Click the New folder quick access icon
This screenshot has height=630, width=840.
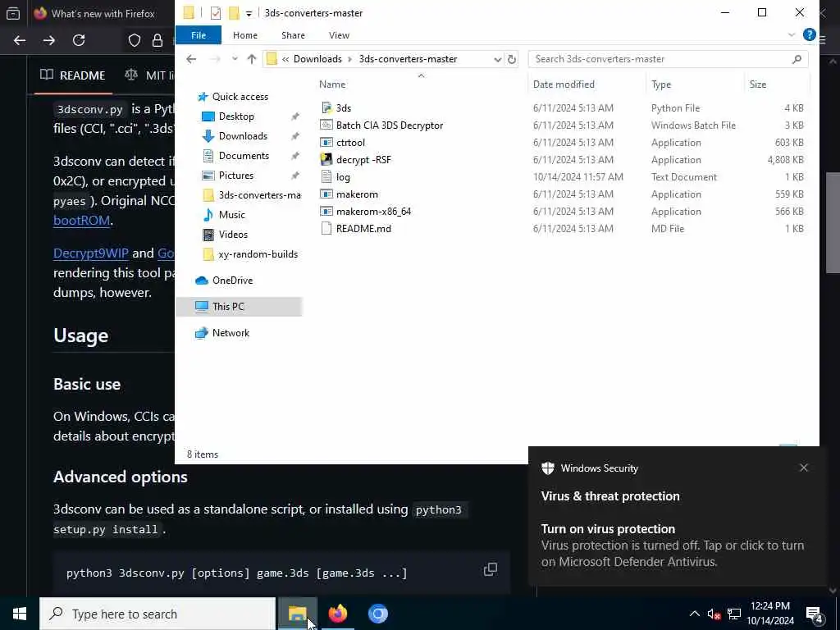pos(234,13)
